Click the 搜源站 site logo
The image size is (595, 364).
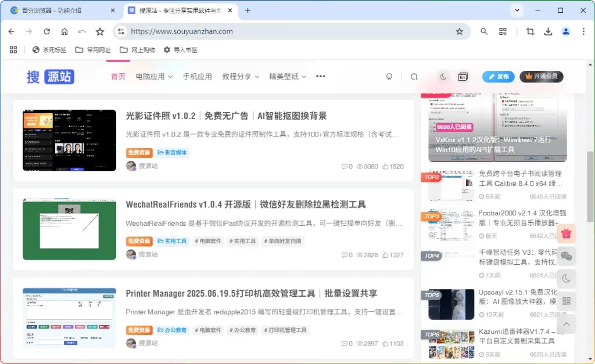point(50,77)
